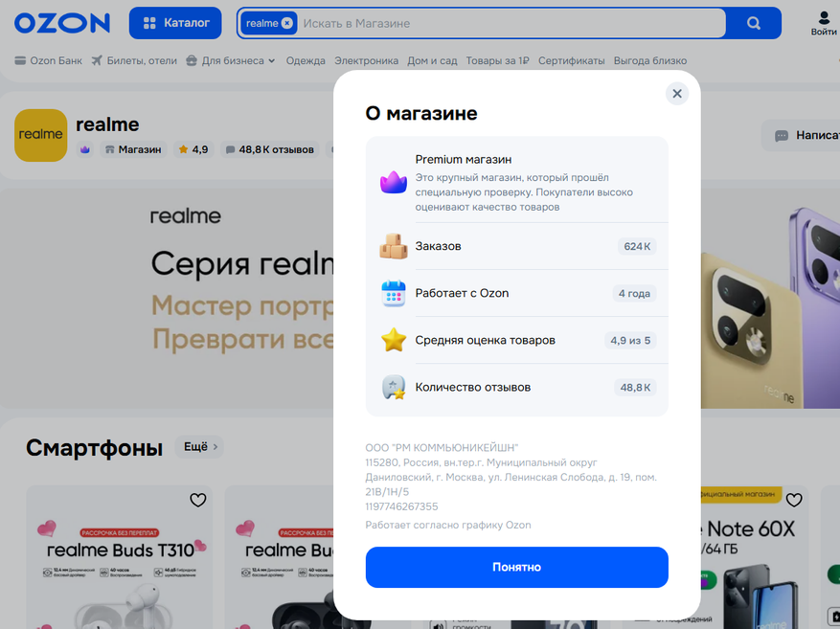Go to Электроника category

click(367, 60)
